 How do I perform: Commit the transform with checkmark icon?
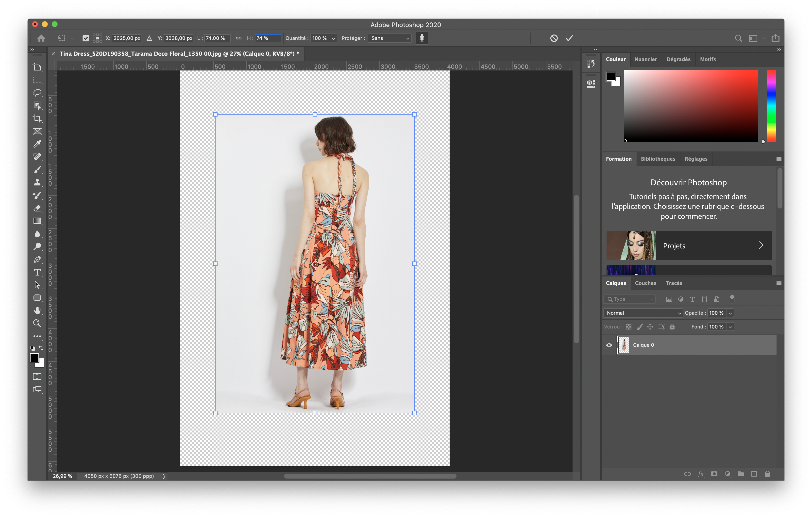click(569, 38)
